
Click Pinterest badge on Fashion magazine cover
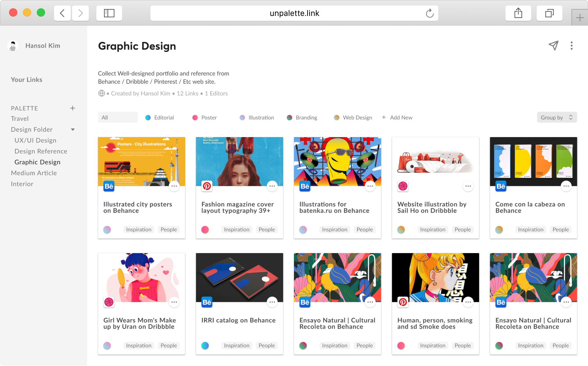point(207,186)
